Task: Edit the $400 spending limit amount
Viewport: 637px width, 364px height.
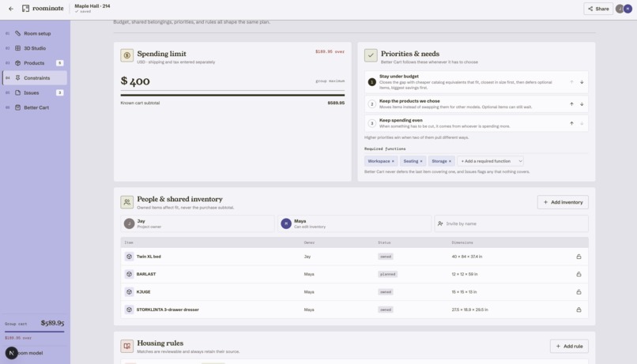Action: pos(135,81)
